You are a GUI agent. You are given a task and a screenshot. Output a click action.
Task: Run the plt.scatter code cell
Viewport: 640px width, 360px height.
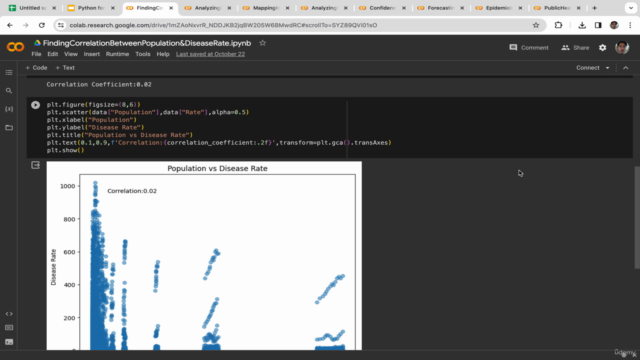(36, 105)
